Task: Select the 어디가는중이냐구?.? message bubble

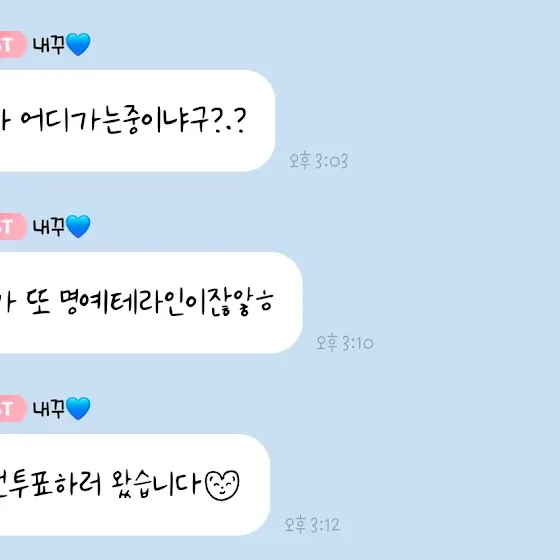Action: click(138, 121)
